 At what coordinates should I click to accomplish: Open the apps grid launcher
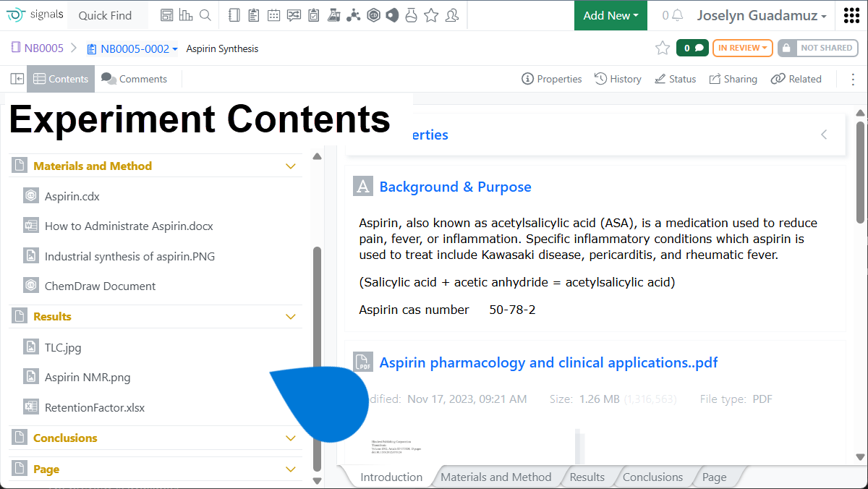tap(851, 15)
